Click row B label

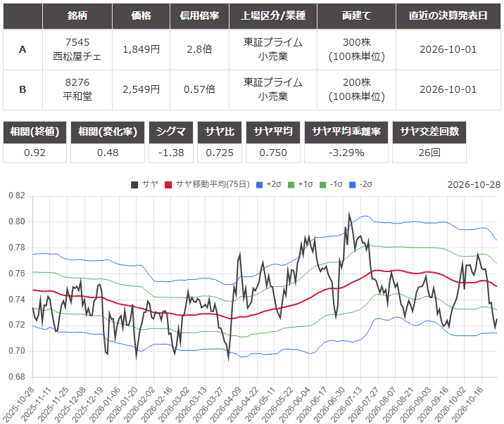(x=23, y=89)
